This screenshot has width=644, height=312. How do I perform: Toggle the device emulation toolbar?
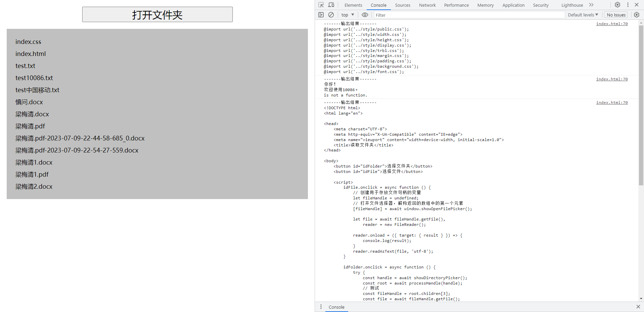click(x=331, y=5)
